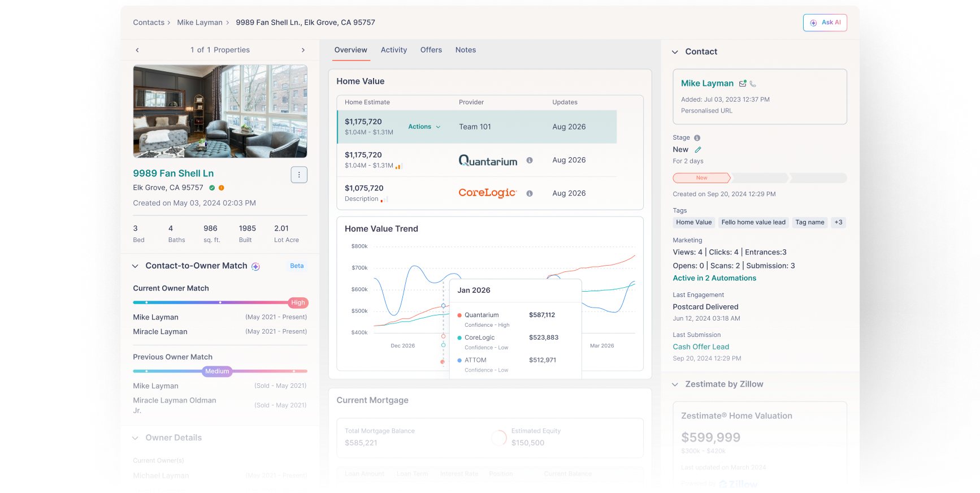Click email icon next to Mike Layman
This screenshot has height=493, width=980.
pos(743,84)
